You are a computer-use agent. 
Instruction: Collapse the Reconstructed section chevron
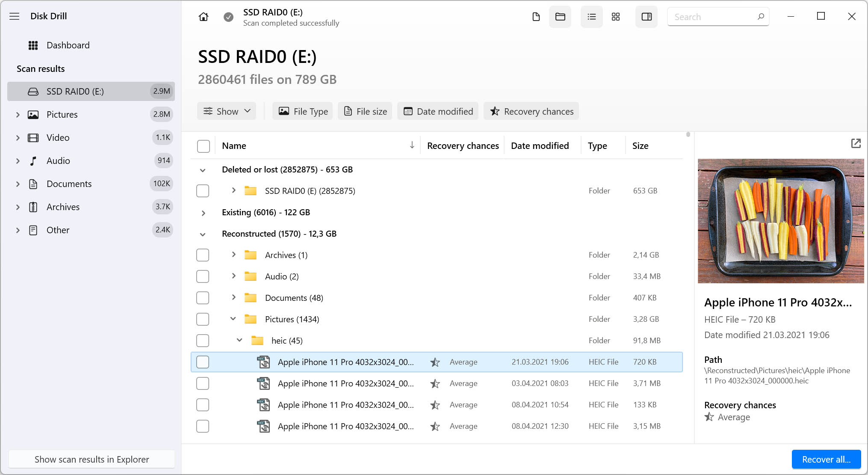(x=203, y=234)
